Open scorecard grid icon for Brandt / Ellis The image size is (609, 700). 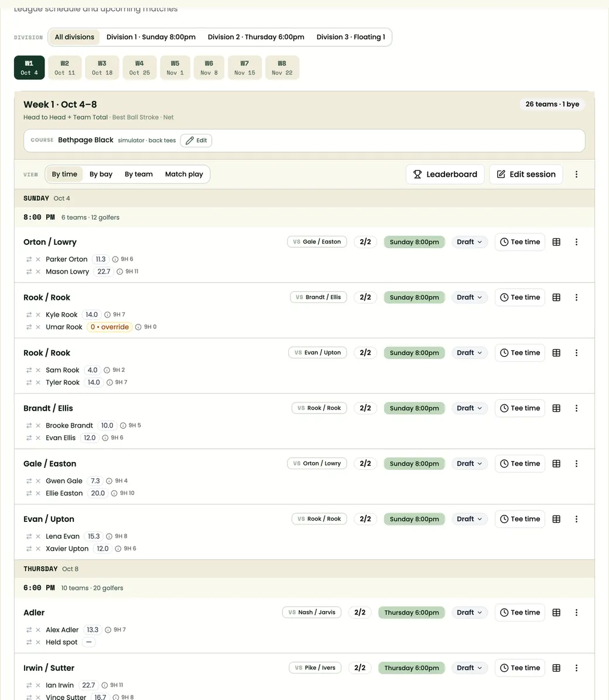pyautogui.click(x=556, y=408)
